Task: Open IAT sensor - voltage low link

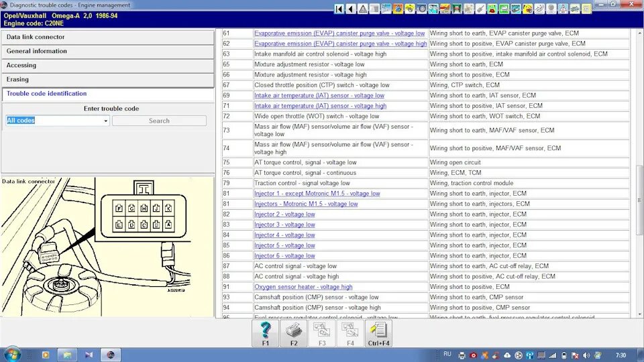Action: [x=319, y=95]
